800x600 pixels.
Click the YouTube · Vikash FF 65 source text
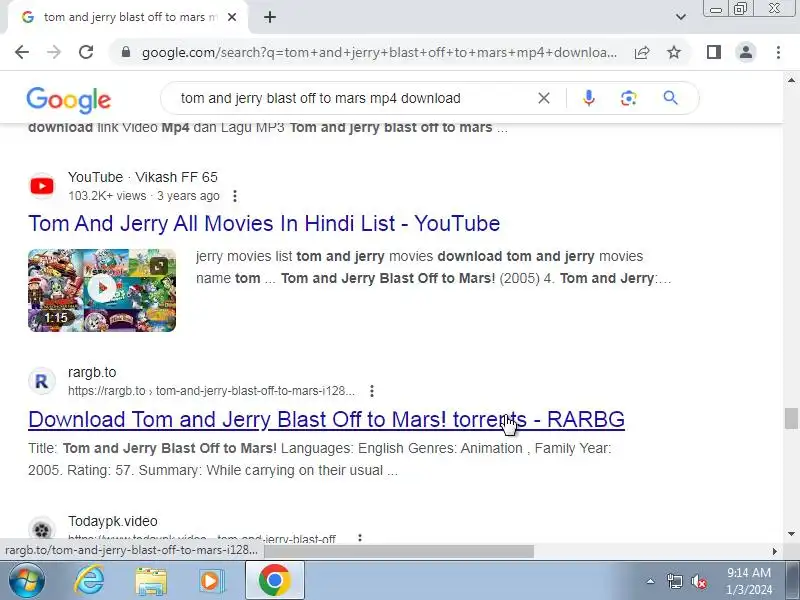tap(142, 177)
